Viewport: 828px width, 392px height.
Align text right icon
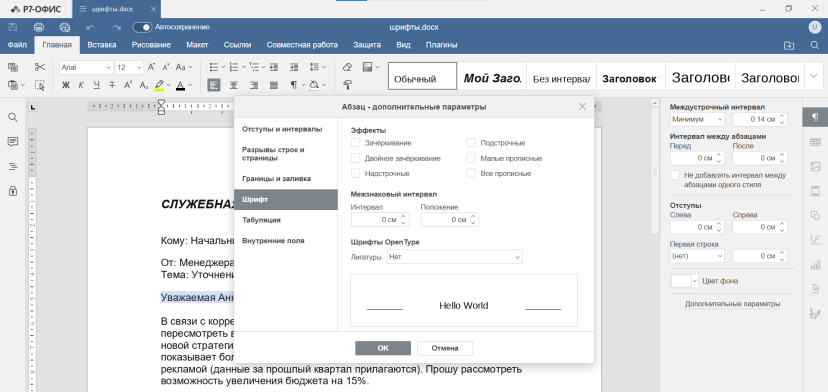point(253,85)
